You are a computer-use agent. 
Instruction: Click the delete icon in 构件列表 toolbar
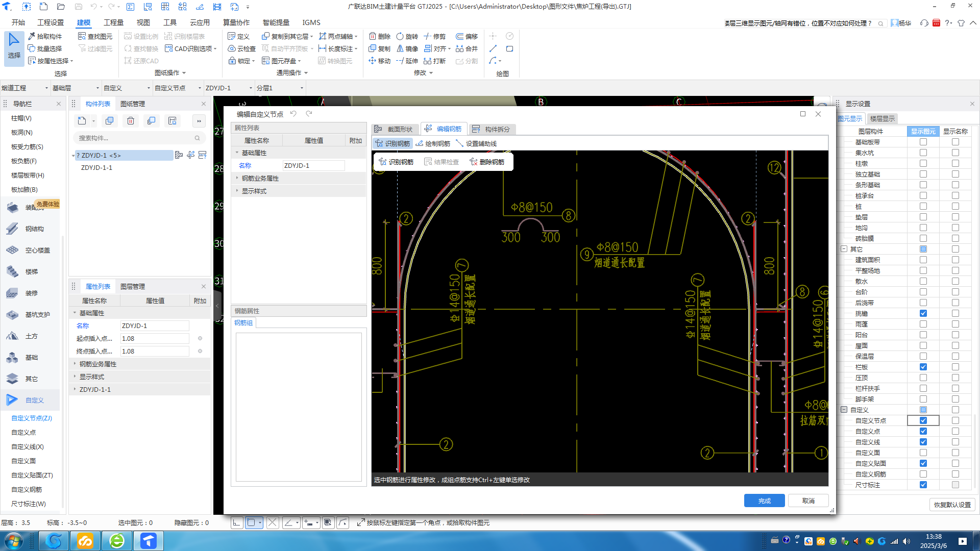131,121
